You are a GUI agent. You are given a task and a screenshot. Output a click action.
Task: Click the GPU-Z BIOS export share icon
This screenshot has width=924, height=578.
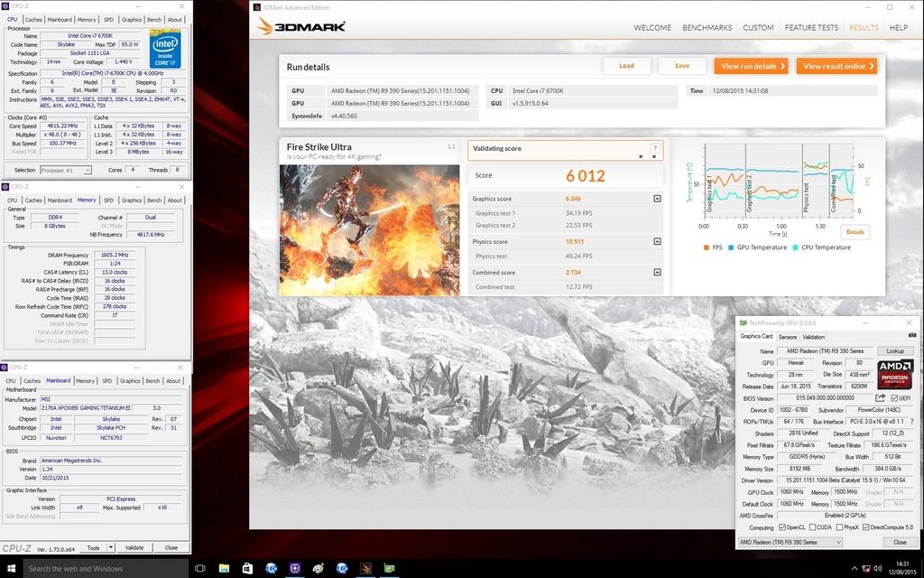[x=880, y=398]
